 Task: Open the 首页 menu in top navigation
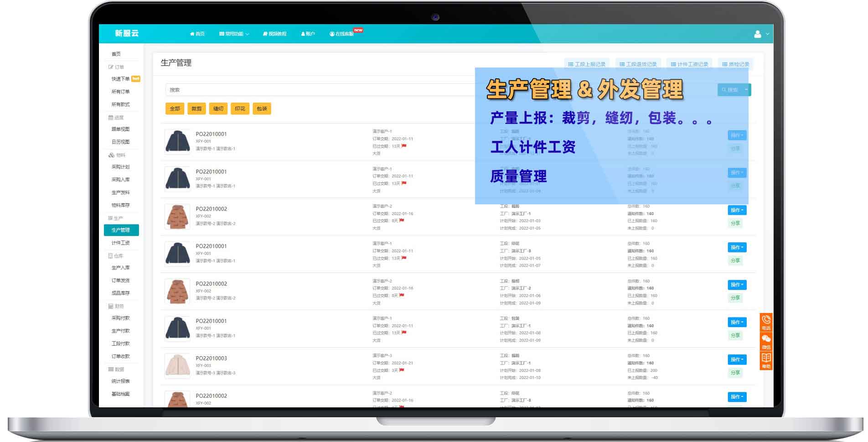[x=197, y=34]
